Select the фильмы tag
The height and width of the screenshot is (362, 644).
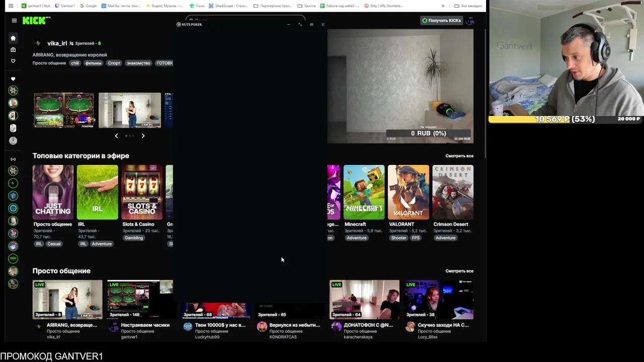coord(94,63)
